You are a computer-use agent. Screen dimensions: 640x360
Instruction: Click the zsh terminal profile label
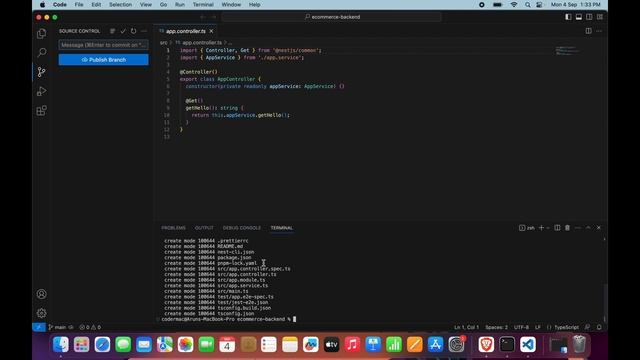[x=527, y=228]
